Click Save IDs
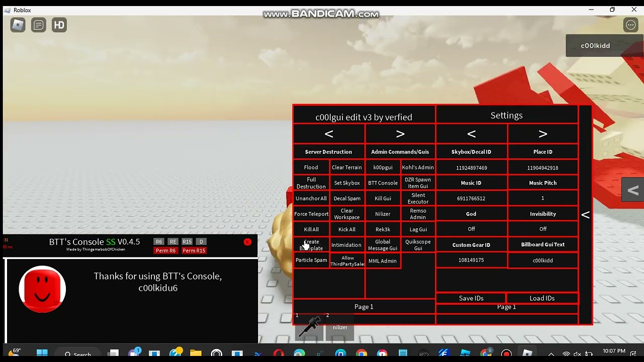644x362 pixels. 471,298
